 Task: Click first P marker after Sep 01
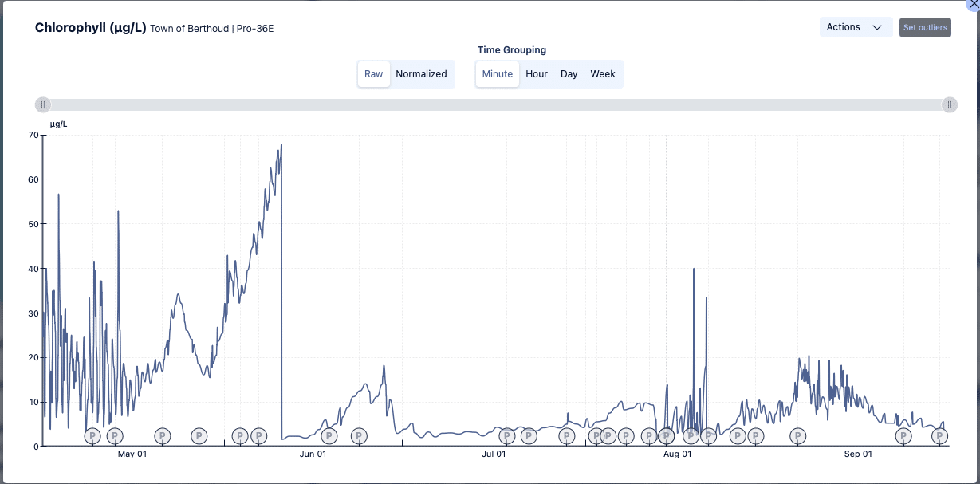(903, 435)
